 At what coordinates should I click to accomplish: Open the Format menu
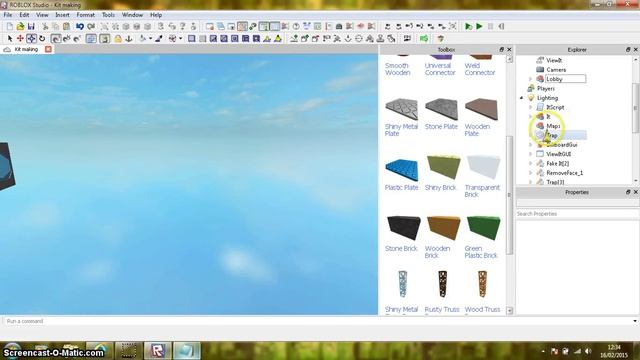(85, 15)
